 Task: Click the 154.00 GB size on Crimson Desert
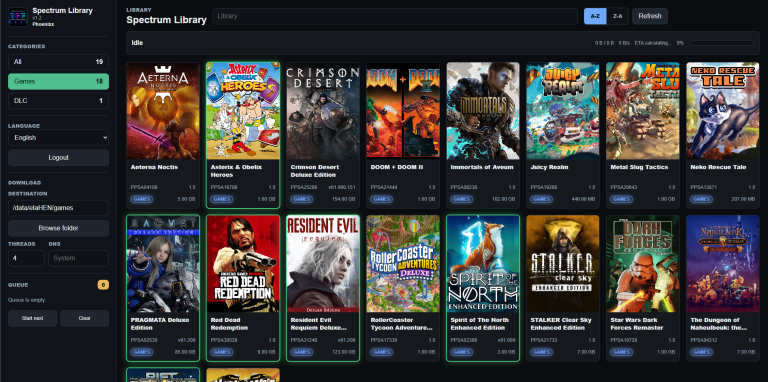[344, 199]
